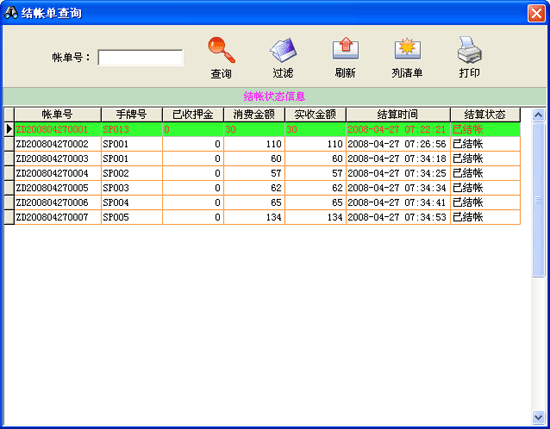The width and height of the screenshot is (550, 429).
Task: Click scrollbar up arrow
Action: [538, 115]
